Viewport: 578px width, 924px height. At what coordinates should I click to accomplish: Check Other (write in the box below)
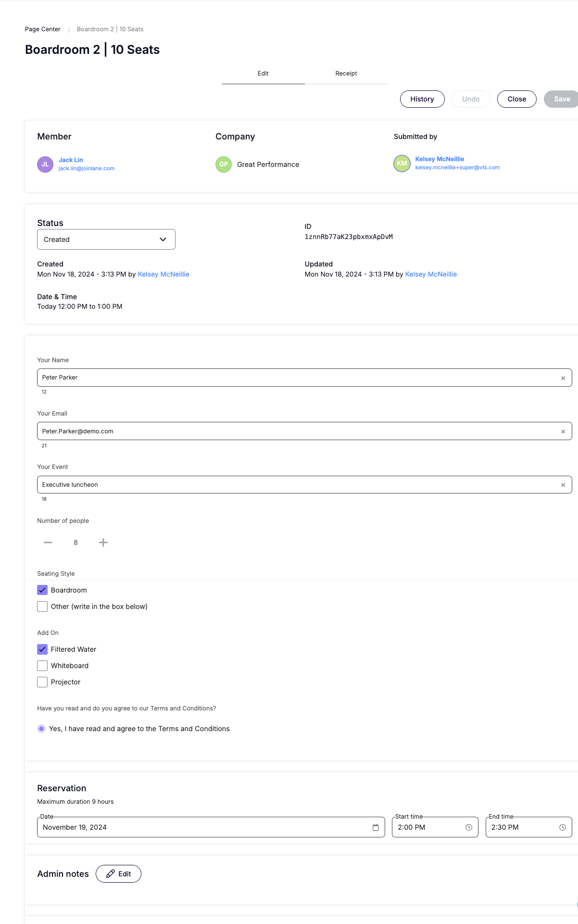[x=42, y=607]
